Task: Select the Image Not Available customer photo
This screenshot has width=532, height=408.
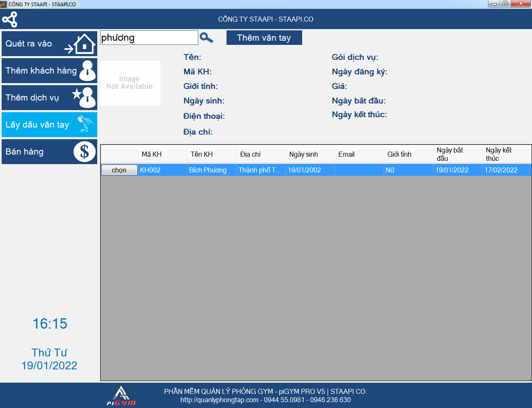Action: pos(130,83)
